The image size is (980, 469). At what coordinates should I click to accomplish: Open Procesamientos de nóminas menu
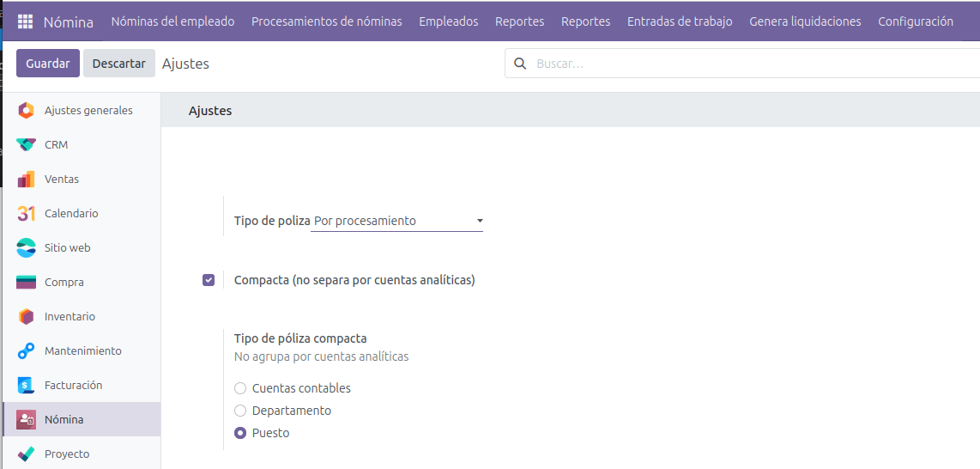[326, 21]
